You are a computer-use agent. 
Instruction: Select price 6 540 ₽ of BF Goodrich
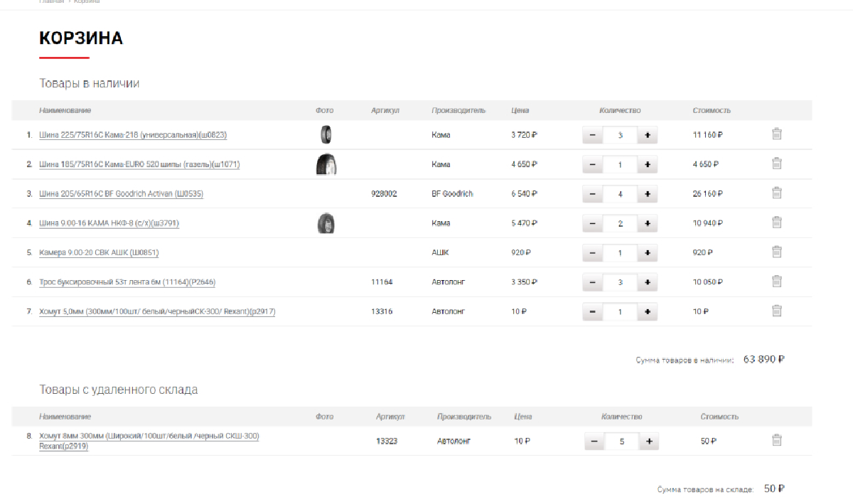[x=524, y=194]
